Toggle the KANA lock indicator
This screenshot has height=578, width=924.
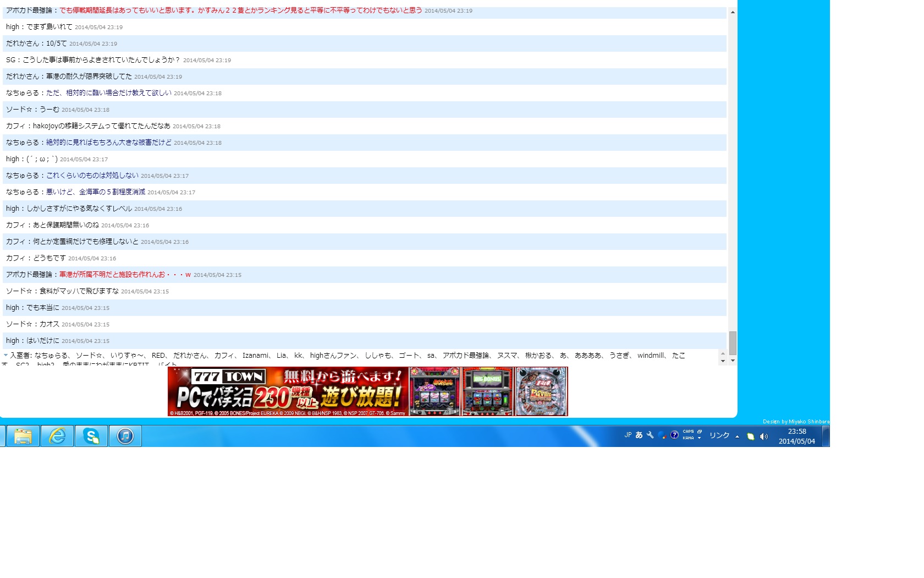688,438
